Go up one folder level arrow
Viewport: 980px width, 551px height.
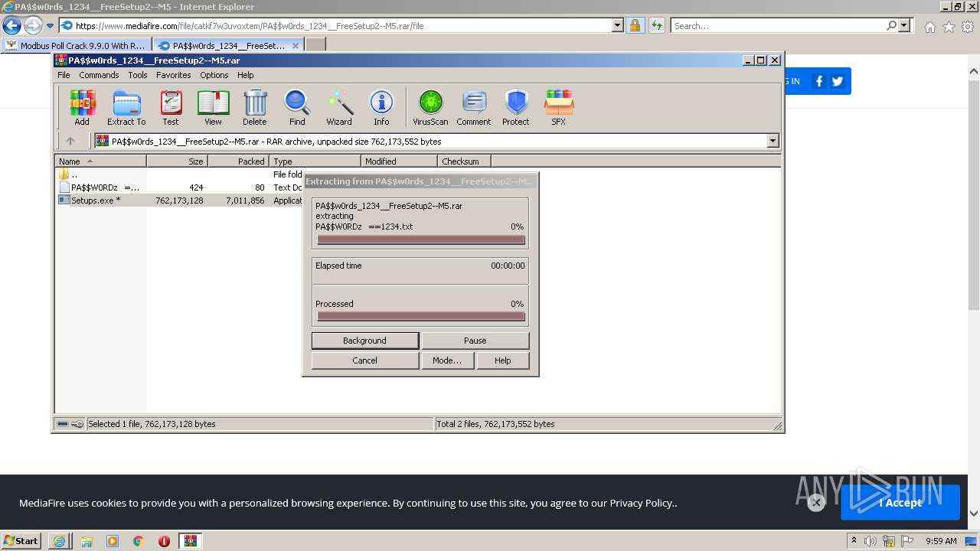pyautogui.click(x=70, y=141)
